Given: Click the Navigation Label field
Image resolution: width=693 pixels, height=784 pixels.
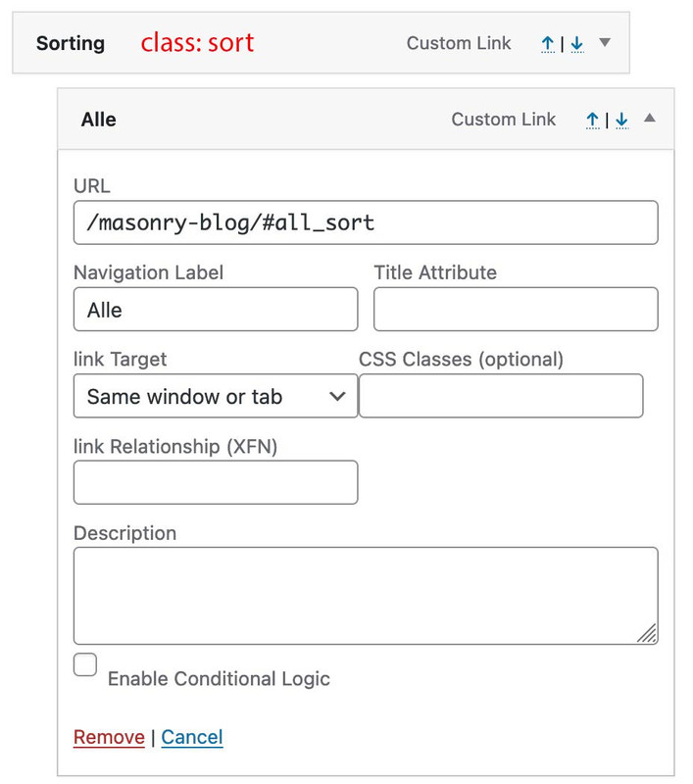Looking at the screenshot, I should coord(216,309).
